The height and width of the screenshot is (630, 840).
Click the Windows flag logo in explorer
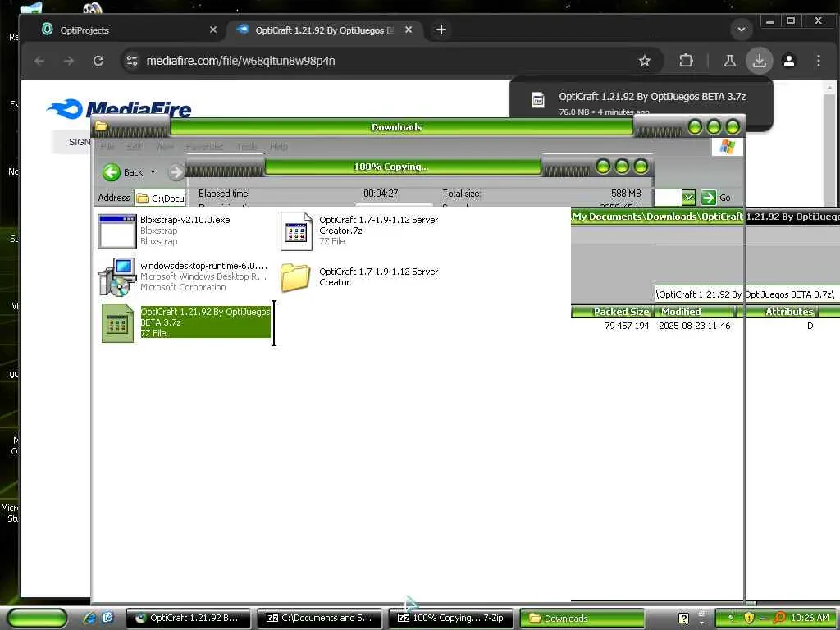(728, 146)
